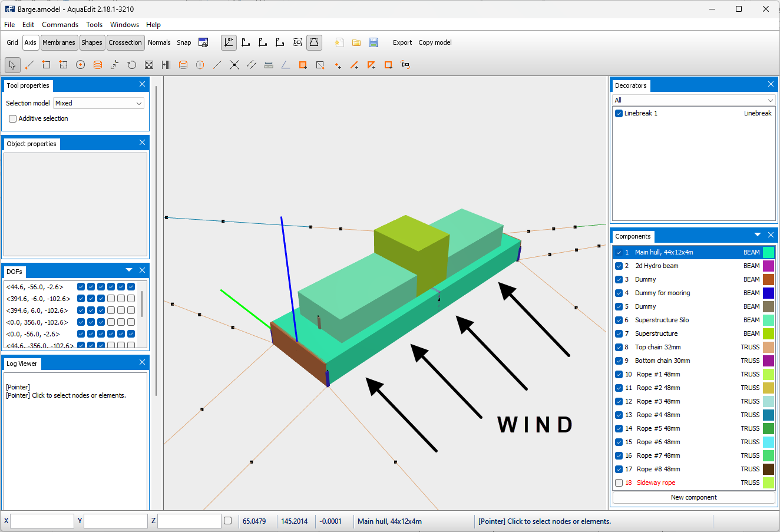Click the Export button
The image size is (780, 532).
[x=402, y=42]
